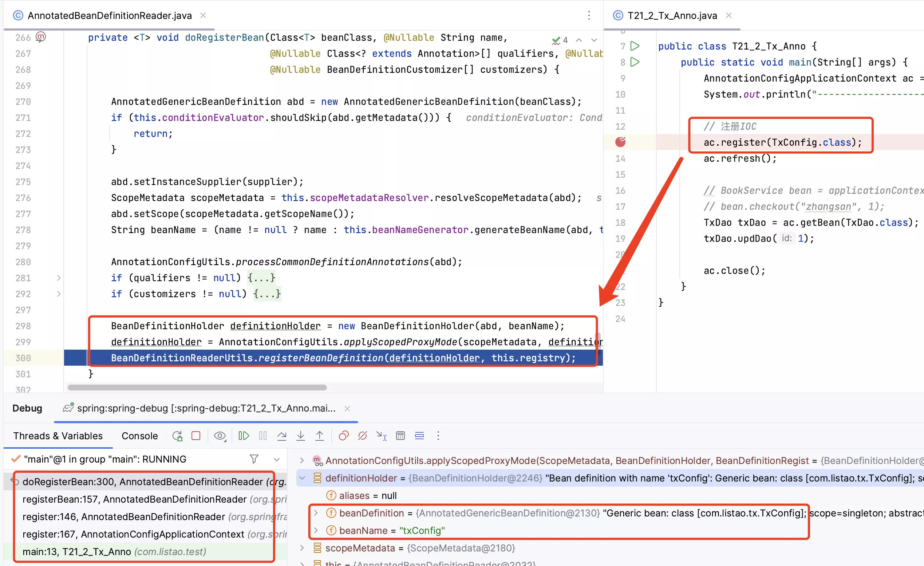
Task: Step out of the current method
Action: (x=320, y=436)
